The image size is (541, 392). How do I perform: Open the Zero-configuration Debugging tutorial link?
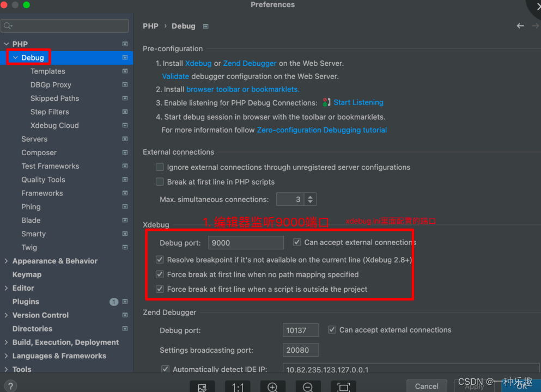[321, 130]
